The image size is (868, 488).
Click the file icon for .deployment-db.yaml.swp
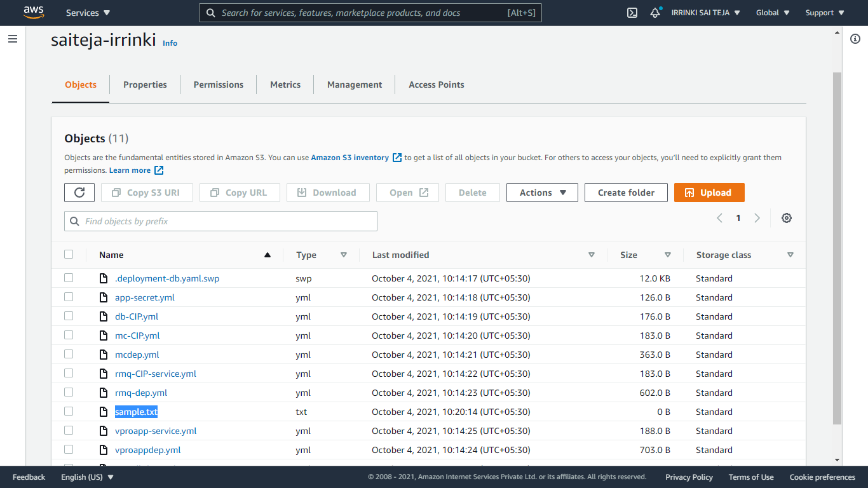tap(104, 278)
